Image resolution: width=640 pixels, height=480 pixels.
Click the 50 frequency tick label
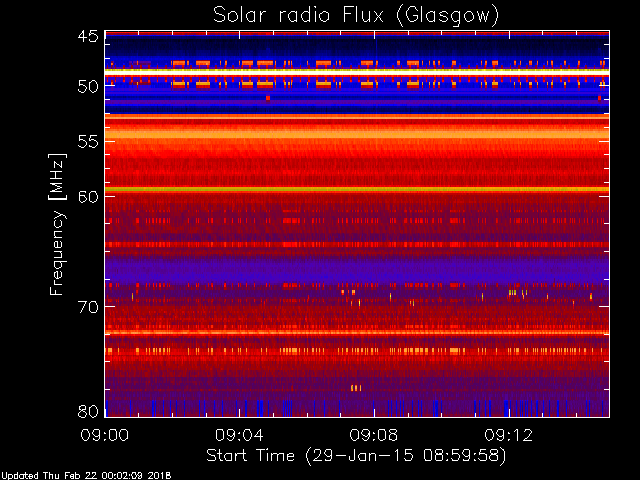pos(88,86)
